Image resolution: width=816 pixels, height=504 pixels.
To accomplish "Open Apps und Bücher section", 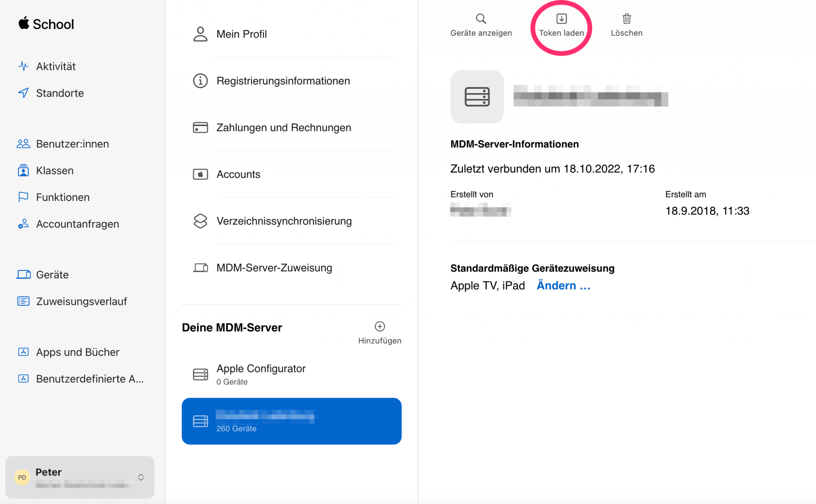I will click(78, 352).
